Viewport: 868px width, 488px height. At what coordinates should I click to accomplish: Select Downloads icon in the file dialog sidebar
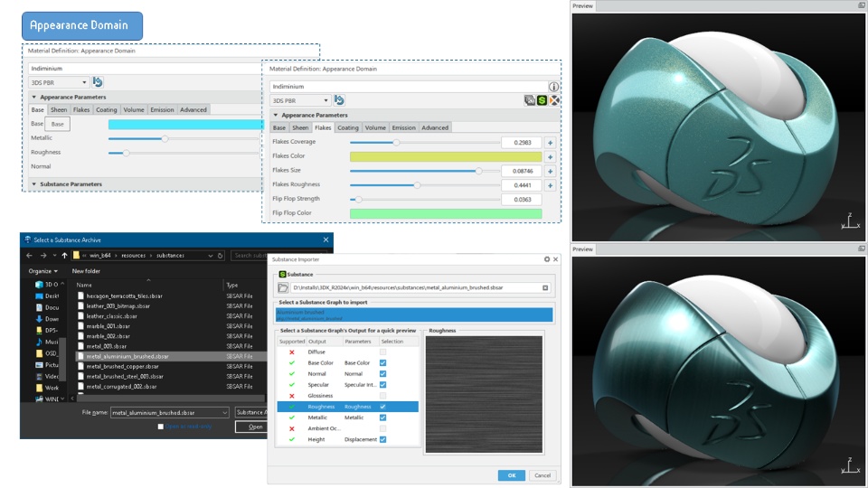pyautogui.click(x=39, y=319)
